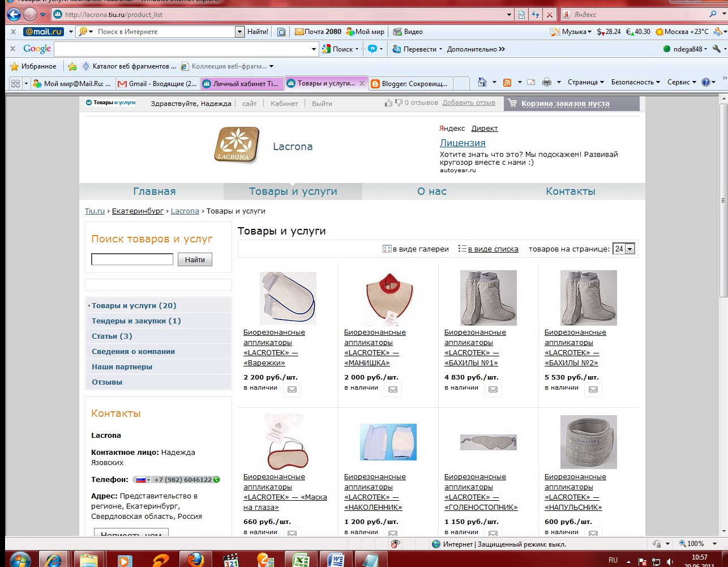Click the Print icon in command bar

[x=546, y=82]
